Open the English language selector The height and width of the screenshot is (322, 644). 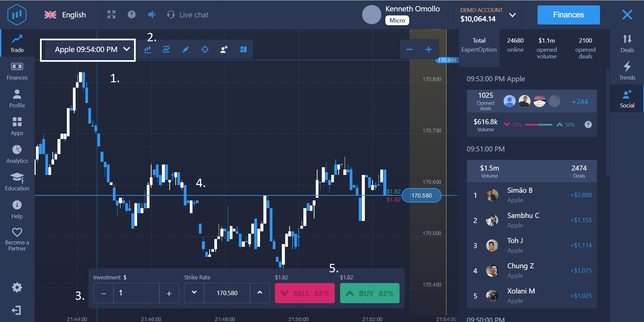click(x=66, y=14)
